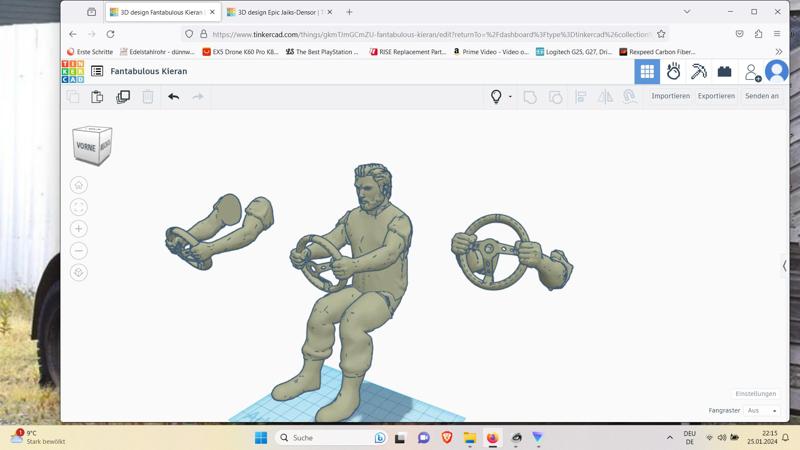Click the invite person icon
The height and width of the screenshot is (450, 800).
753,72
